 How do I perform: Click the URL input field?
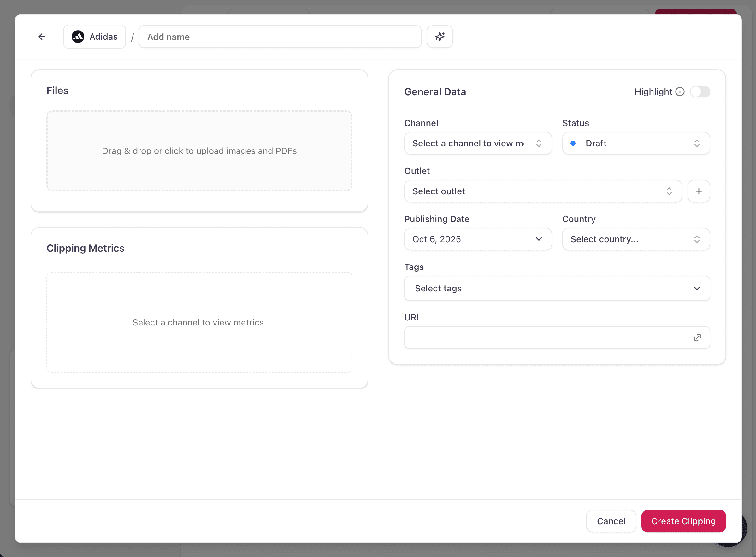[546, 337]
